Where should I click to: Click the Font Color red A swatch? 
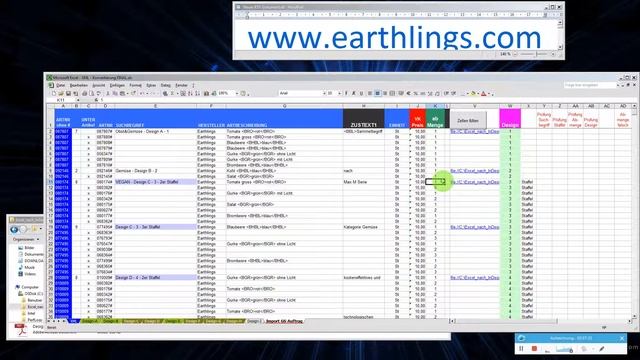click(x=484, y=93)
